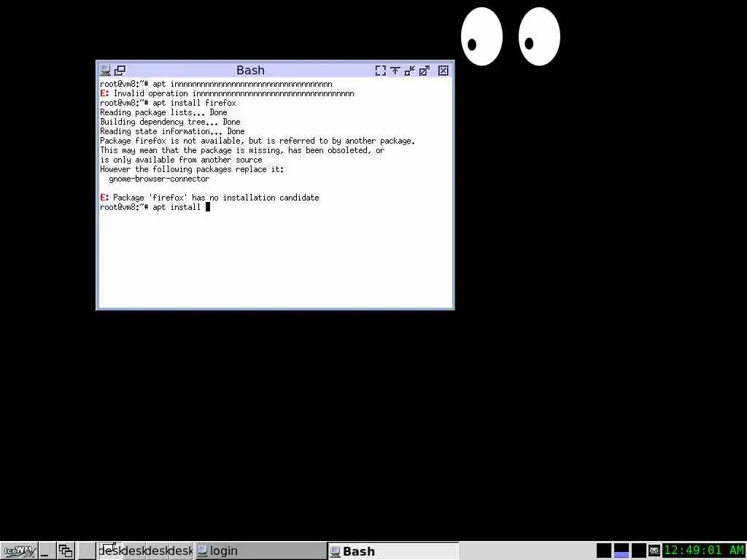Image resolution: width=747 pixels, height=560 pixels.
Task: Minimize the Bash window via the inward-arrow icon
Action: pyautogui.click(x=409, y=71)
